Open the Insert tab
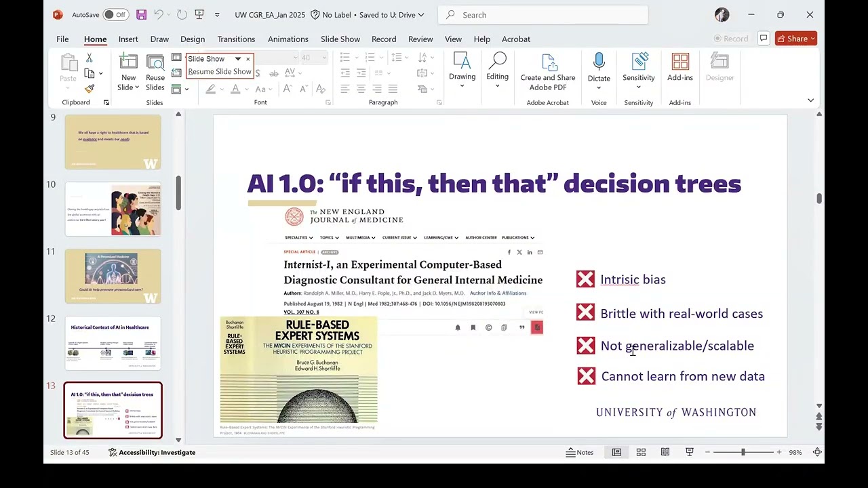 tap(128, 39)
